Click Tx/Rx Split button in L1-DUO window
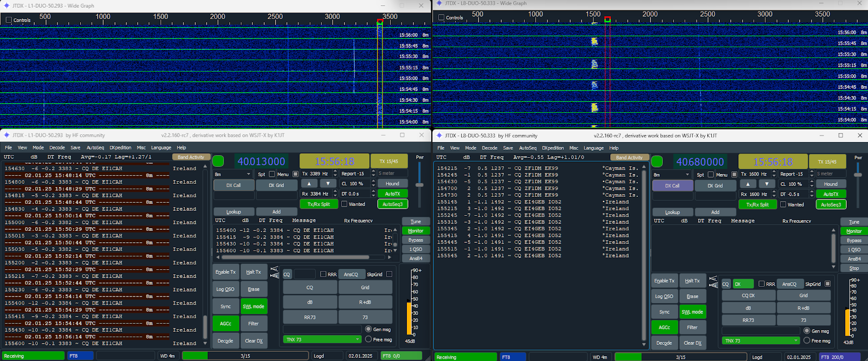Viewport: 868px width, 361px height. tap(318, 204)
